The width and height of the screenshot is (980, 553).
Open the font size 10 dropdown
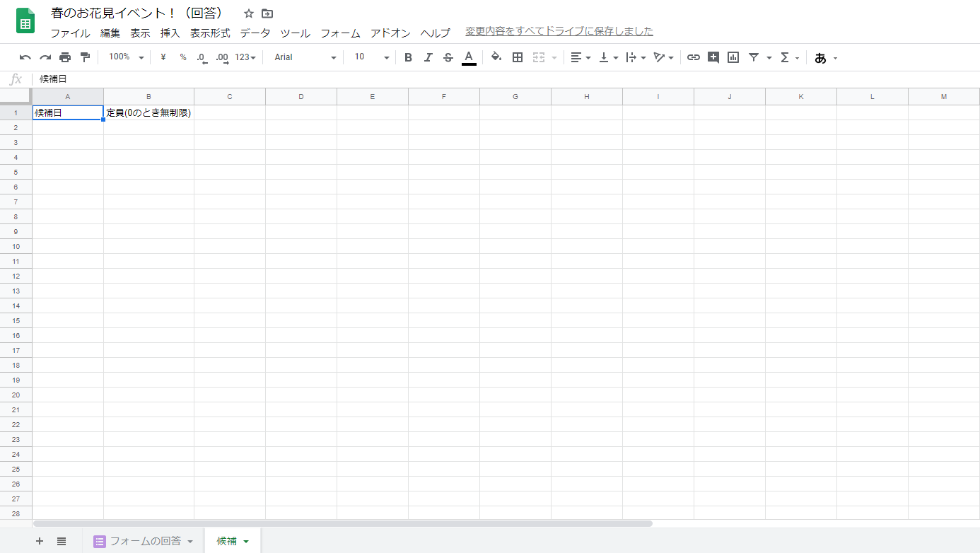(372, 57)
